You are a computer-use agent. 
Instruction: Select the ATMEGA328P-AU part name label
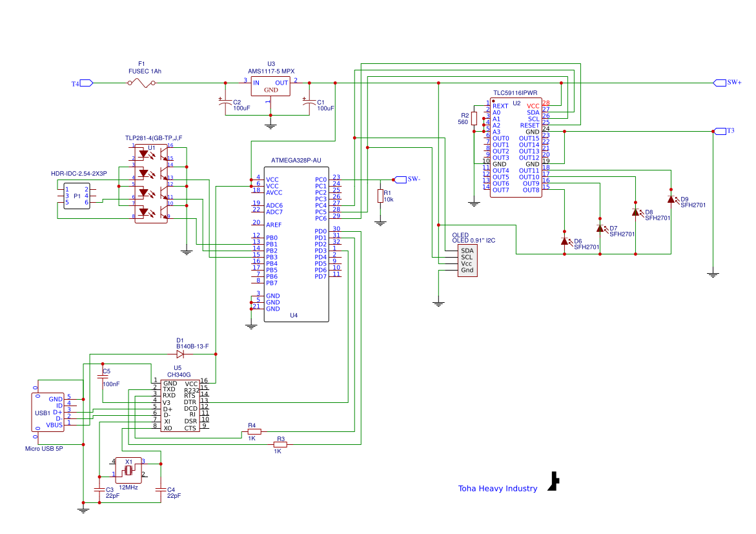coord(296,159)
